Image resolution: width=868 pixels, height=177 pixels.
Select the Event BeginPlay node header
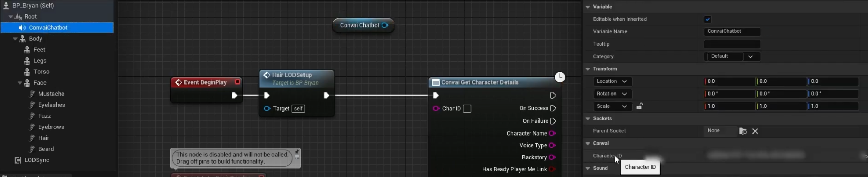(207, 82)
